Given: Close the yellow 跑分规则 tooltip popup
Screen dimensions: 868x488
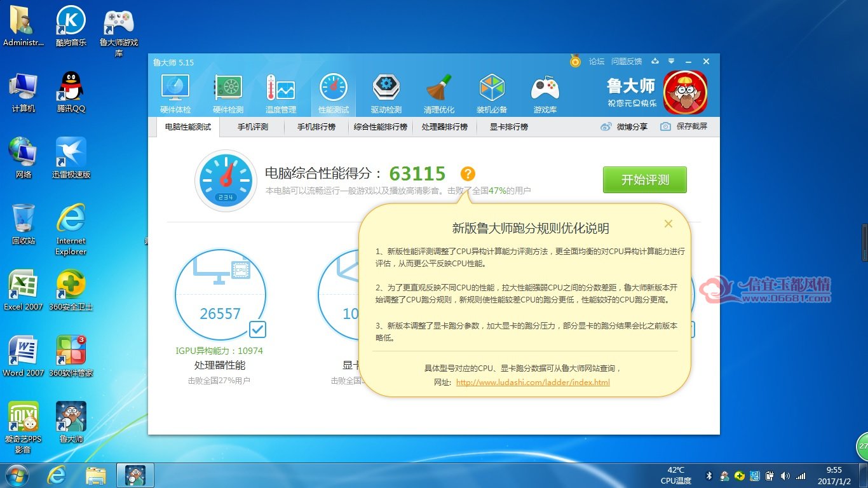Looking at the screenshot, I should click(668, 224).
